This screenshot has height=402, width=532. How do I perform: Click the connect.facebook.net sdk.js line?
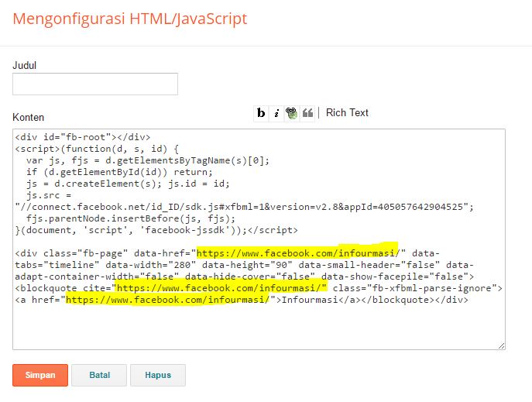click(244, 207)
